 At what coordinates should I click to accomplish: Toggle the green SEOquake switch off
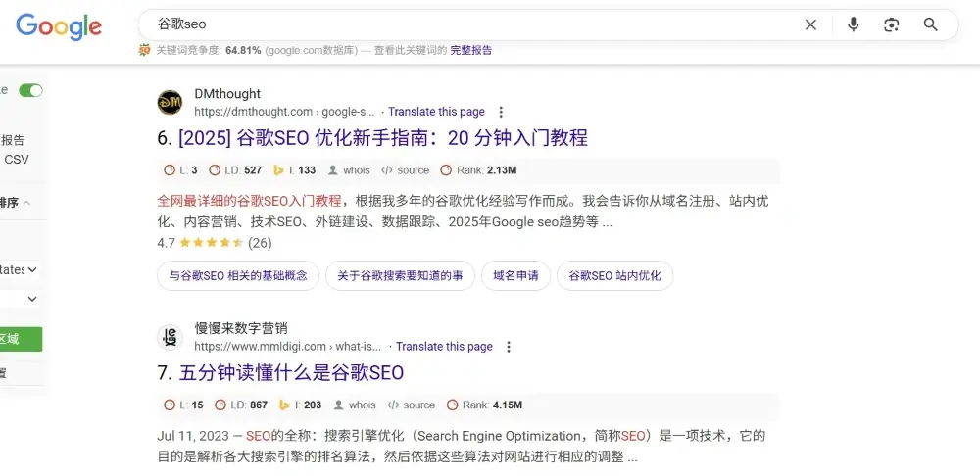coord(30,90)
